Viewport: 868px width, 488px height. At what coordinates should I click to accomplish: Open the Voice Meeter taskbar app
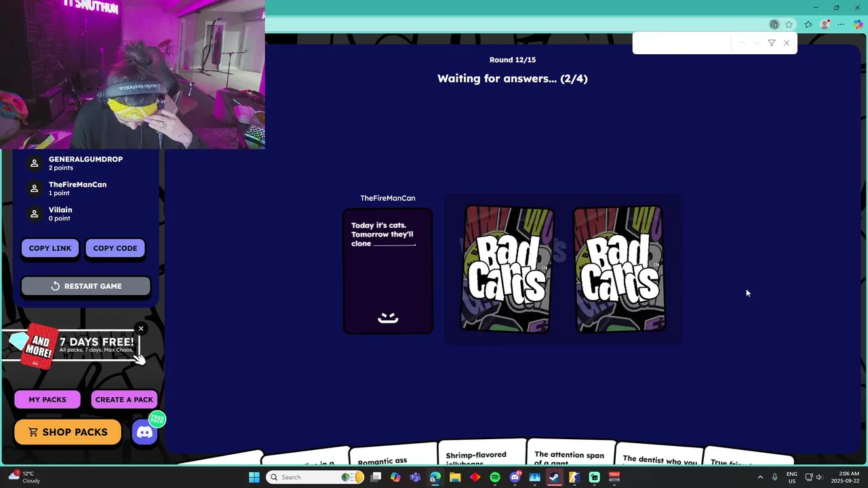click(x=614, y=477)
